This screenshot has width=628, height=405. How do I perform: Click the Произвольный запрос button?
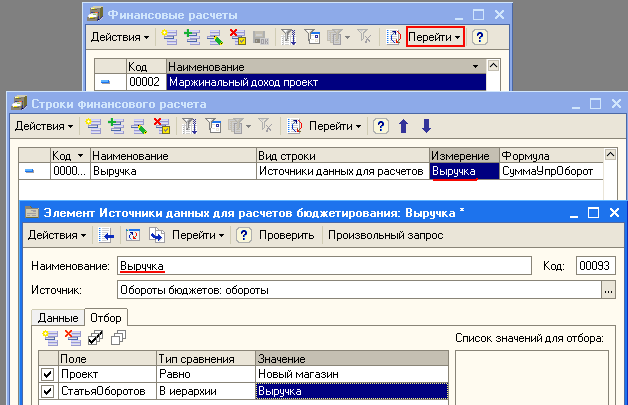[385, 235]
